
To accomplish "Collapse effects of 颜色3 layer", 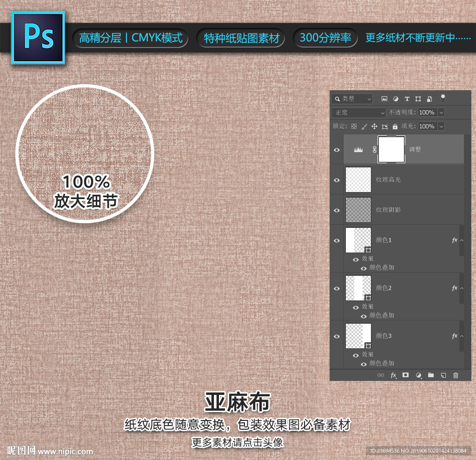I will pyautogui.click(x=462, y=336).
